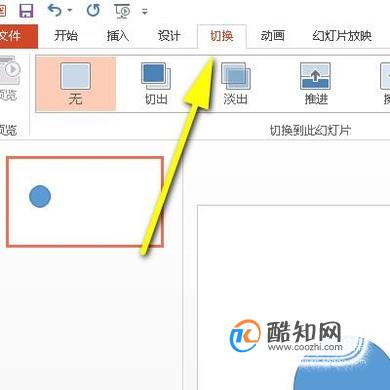Click the 预览 (Preview) transition button
Image resolution: width=390 pixels, height=390 pixels.
pyautogui.click(x=9, y=80)
